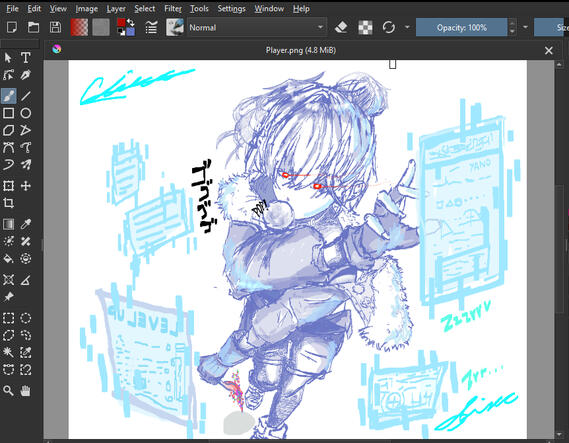Select the Color Sampler eyedropper tool
This screenshot has width=569, height=443.
[25, 224]
